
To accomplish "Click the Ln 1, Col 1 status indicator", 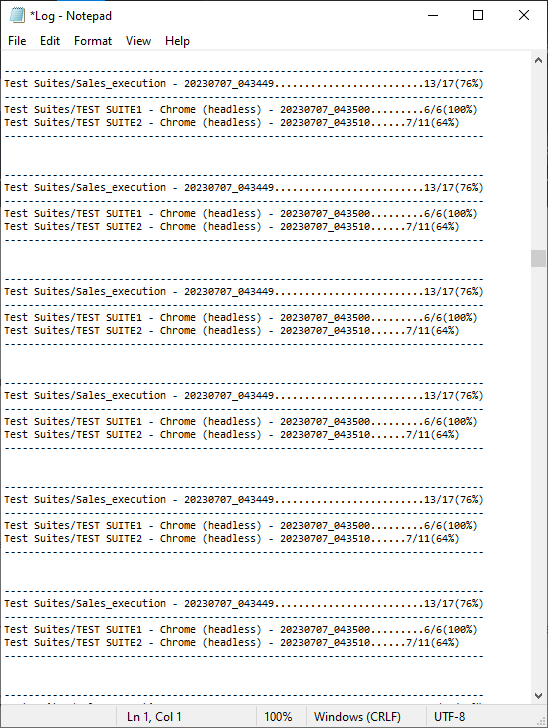I will point(154,717).
